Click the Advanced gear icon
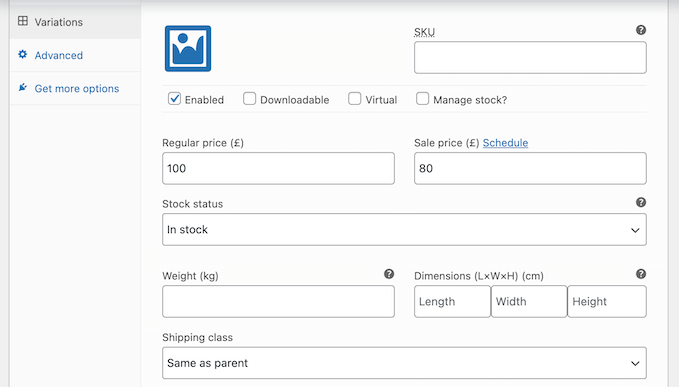This screenshot has width=680, height=387. tap(23, 55)
